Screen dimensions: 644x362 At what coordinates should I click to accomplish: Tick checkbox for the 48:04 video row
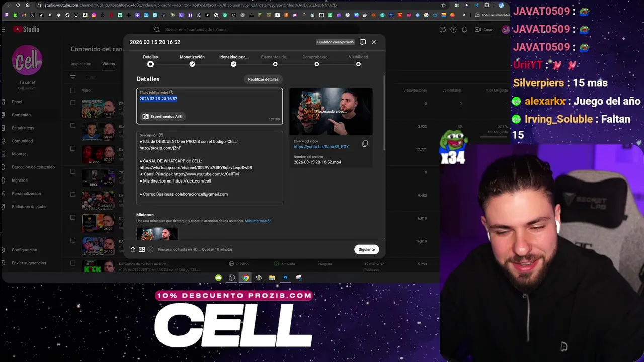click(73, 126)
